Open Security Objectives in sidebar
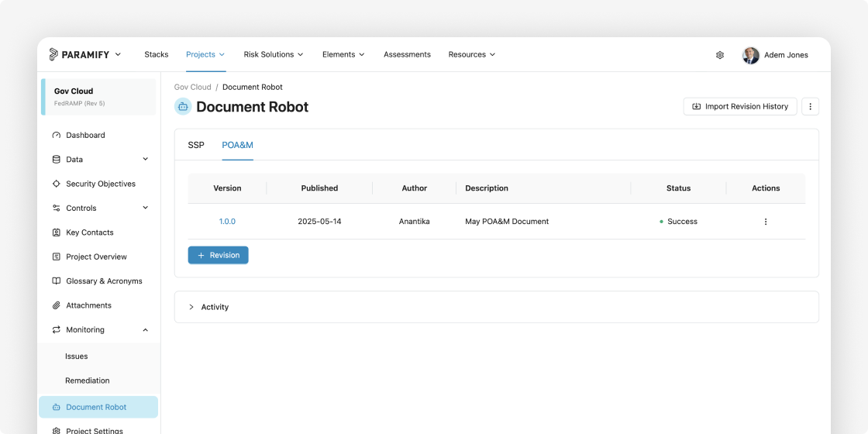 pyautogui.click(x=101, y=184)
